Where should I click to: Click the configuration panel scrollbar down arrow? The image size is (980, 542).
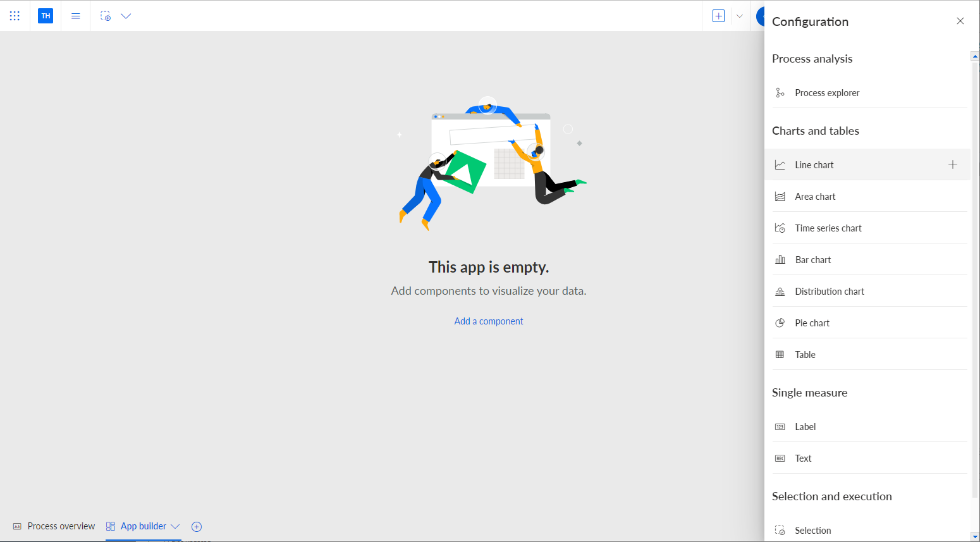[x=975, y=537]
